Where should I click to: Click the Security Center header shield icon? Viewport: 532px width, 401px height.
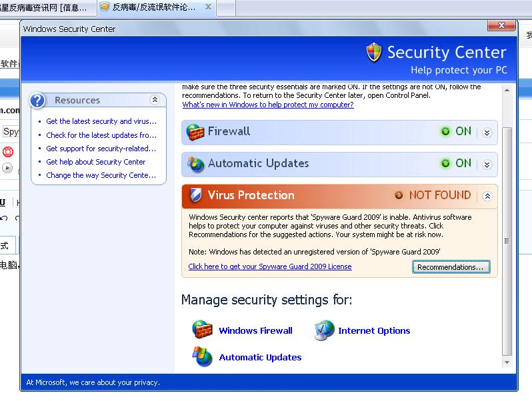tap(374, 53)
